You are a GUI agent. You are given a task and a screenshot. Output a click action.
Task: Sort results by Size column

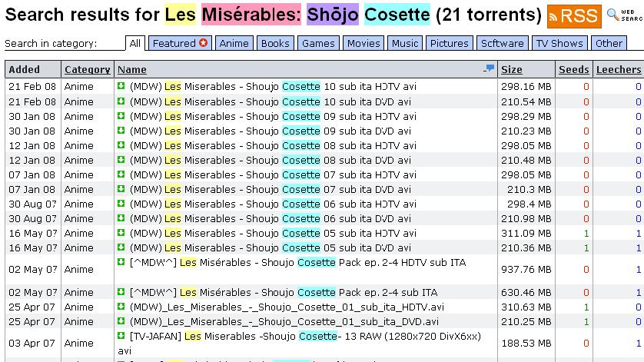point(511,69)
